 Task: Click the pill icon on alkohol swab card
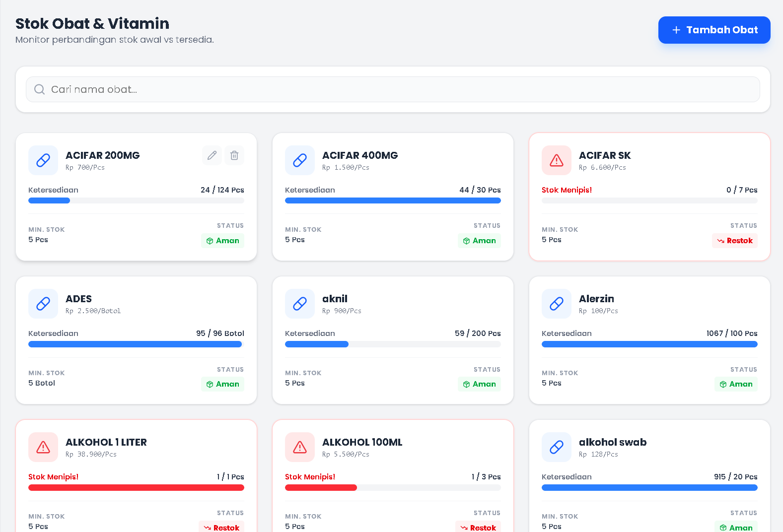click(557, 447)
